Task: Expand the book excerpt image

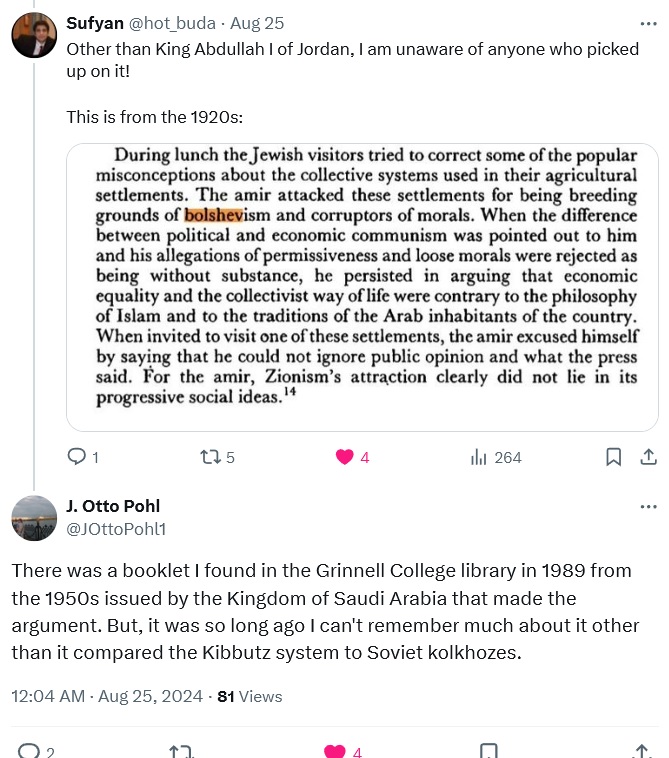Action: 362,287
